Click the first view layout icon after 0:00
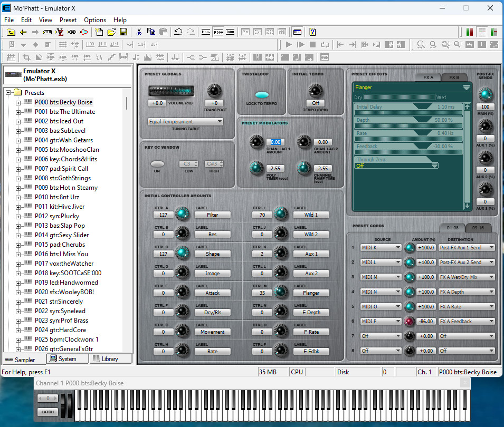The image size is (504, 427). click(245, 32)
